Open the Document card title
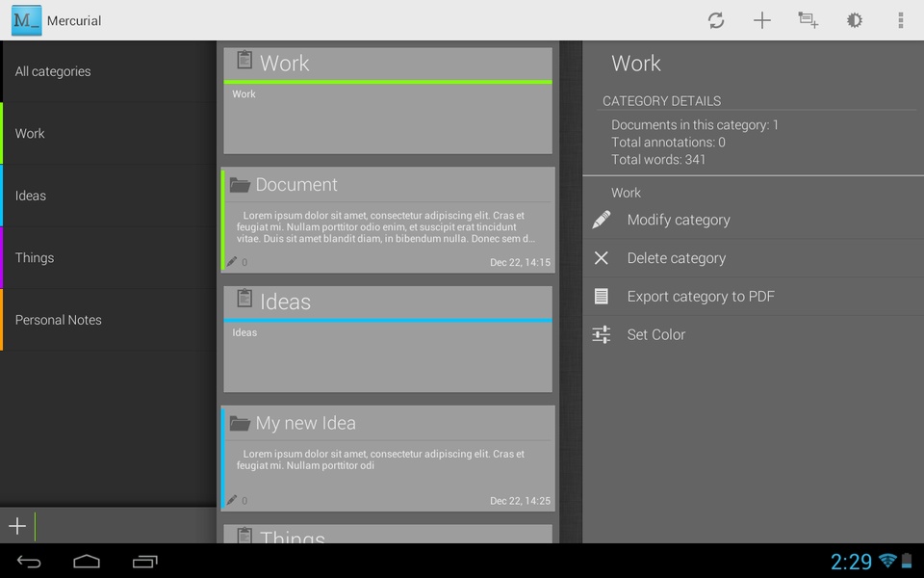Viewport: 924px width, 578px height. (296, 185)
